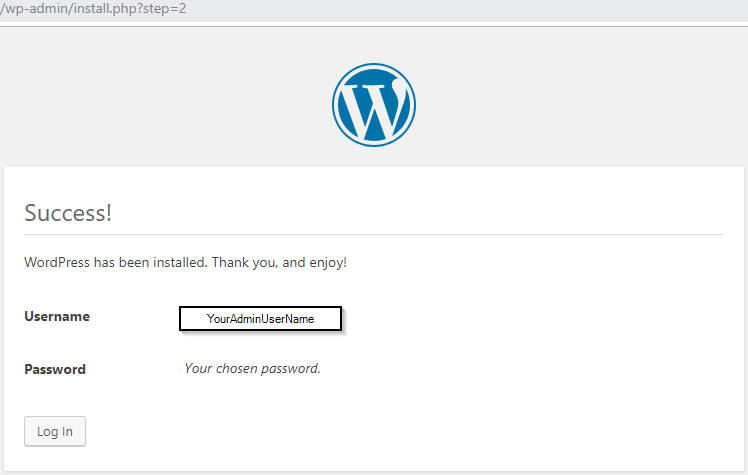Image resolution: width=748 pixels, height=475 pixels.
Task: Click the "Your chosen password." text
Action: 252,368
